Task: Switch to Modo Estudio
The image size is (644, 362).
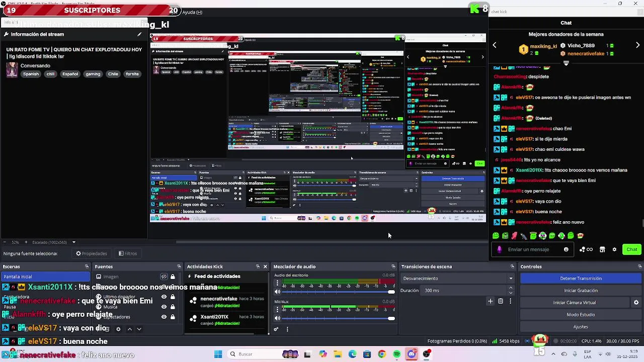Action: (581, 315)
